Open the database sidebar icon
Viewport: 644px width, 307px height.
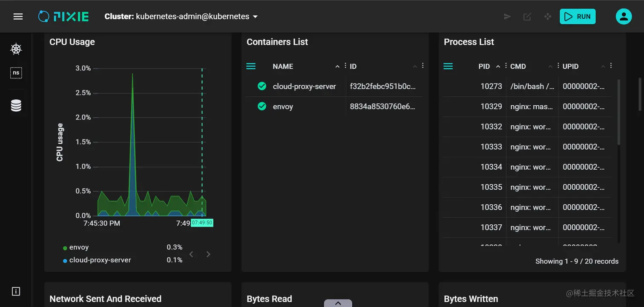[x=16, y=105]
